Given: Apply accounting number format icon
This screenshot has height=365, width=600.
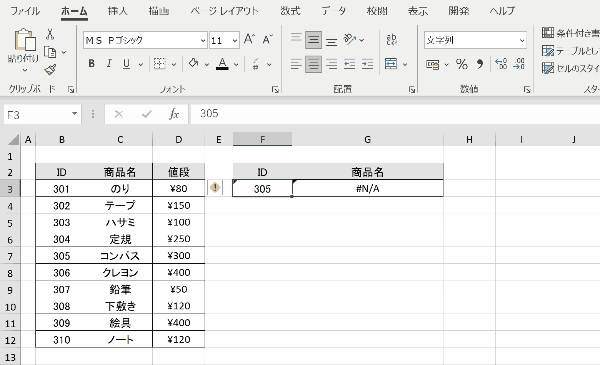Looking at the screenshot, I should (x=432, y=64).
